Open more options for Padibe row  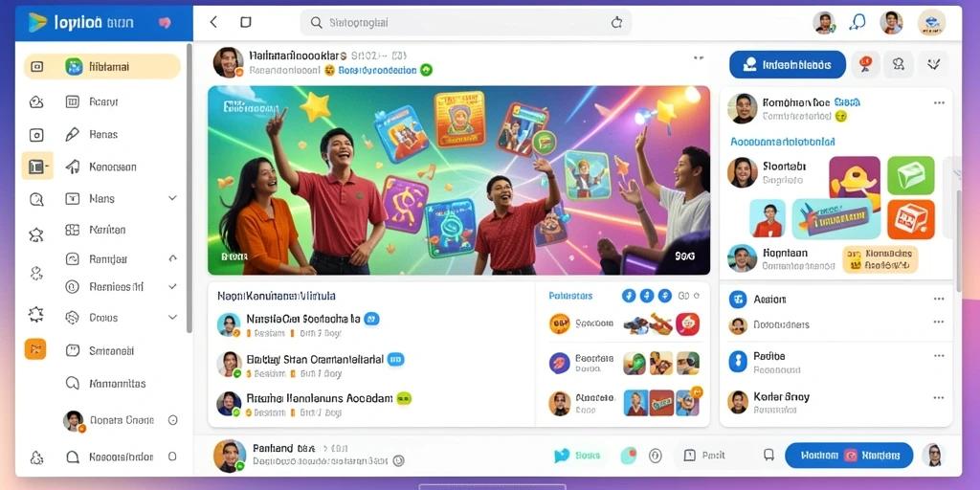(x=939, y=356)
